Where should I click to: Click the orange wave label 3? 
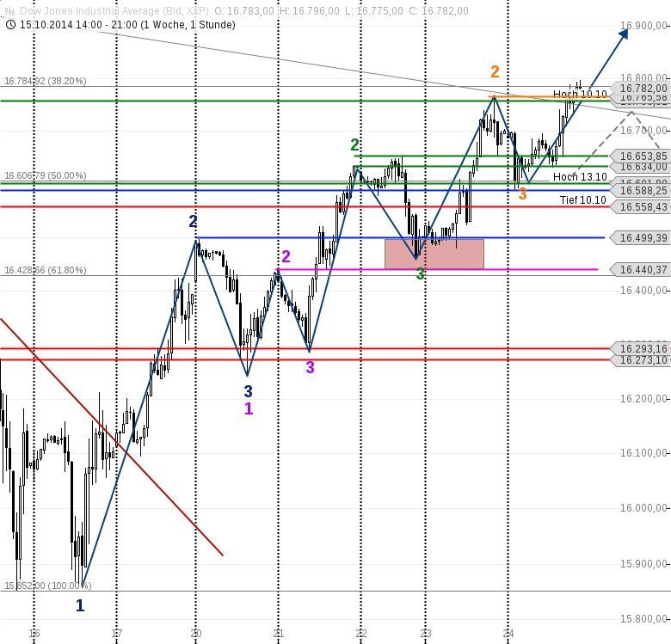click(522, 195)
